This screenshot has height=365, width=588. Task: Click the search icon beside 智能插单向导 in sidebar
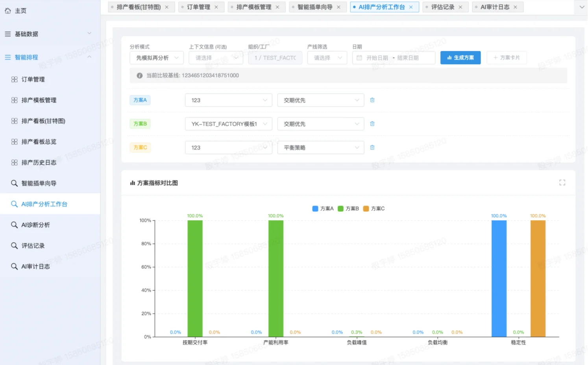(14, 183)
